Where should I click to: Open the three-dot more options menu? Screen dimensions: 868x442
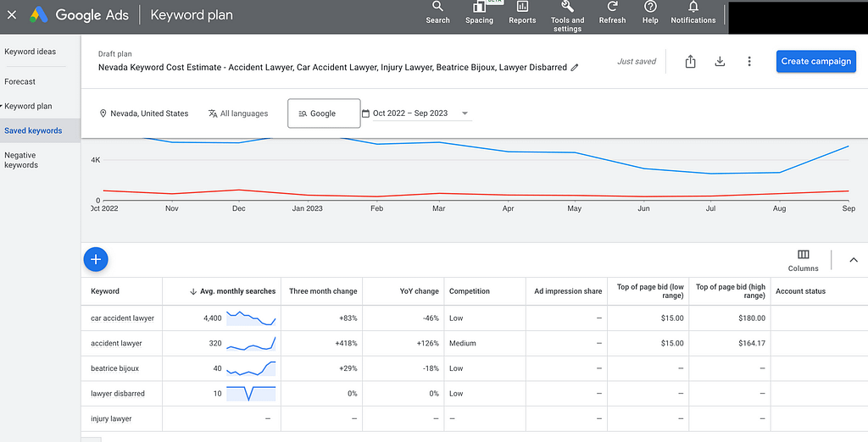749,62
